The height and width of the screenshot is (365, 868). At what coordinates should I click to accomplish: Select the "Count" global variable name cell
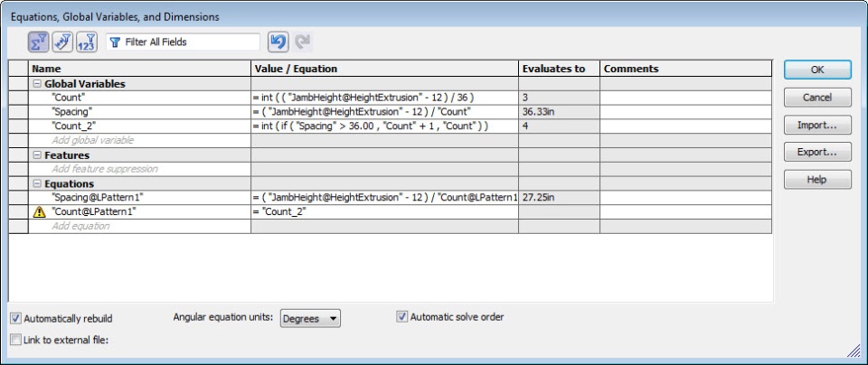click(x=139, y=98)
